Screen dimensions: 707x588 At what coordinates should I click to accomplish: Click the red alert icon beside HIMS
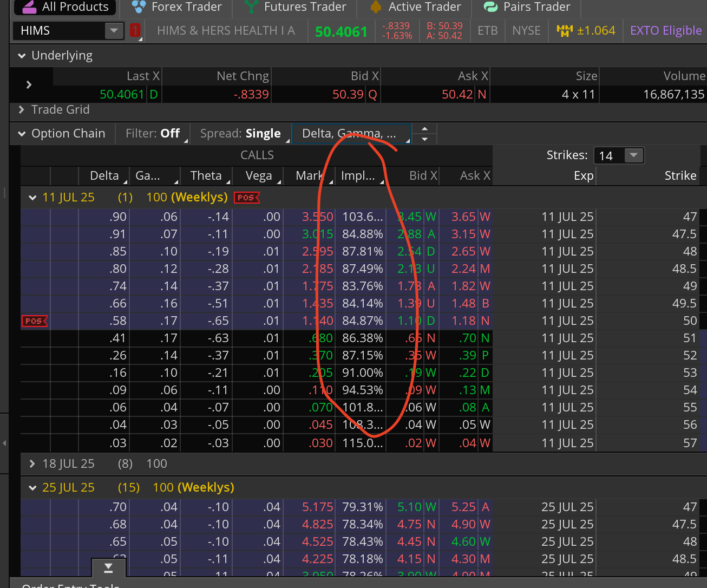coord(135,31)
